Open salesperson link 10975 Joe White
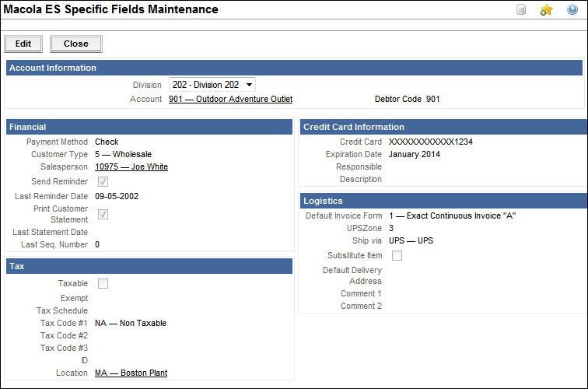 (131, 166)
